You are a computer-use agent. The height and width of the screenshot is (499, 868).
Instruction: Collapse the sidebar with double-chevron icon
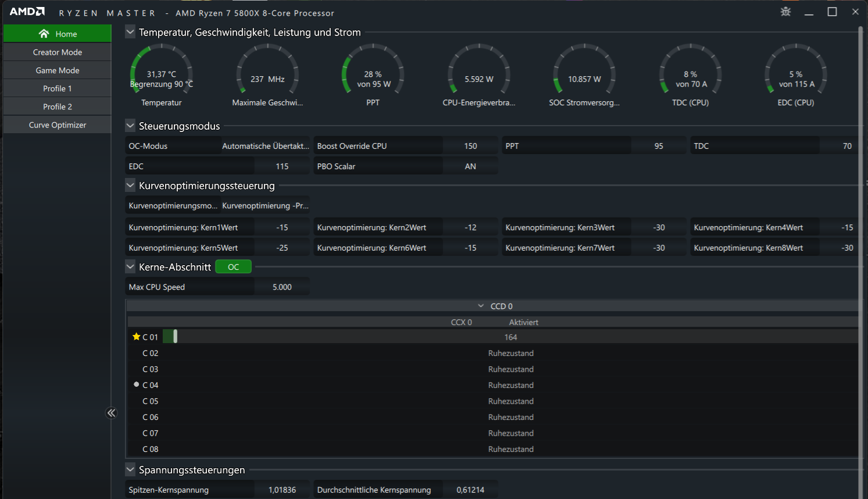point(111,413)
